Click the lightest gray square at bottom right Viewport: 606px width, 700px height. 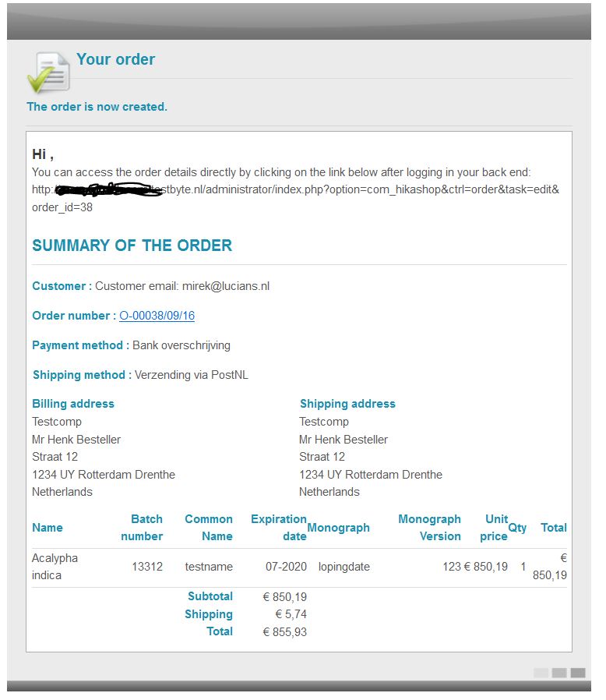point(541,673)
